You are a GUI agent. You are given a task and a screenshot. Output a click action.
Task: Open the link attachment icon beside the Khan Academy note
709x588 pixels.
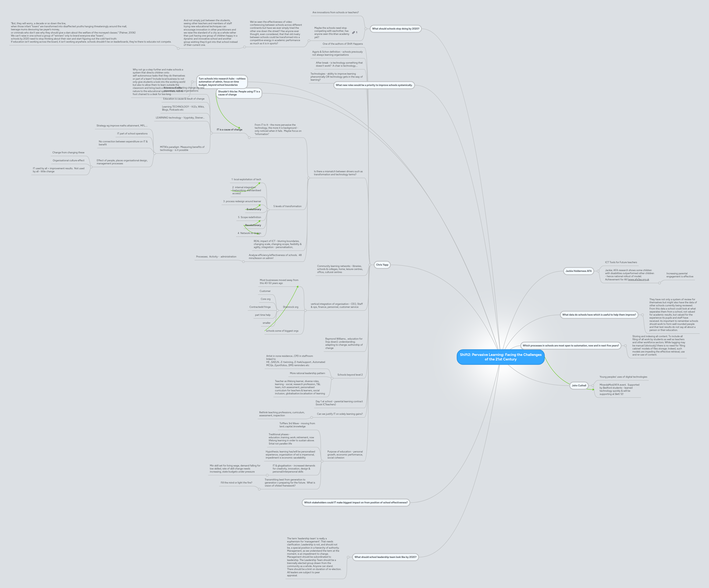(x=353, y=33)
